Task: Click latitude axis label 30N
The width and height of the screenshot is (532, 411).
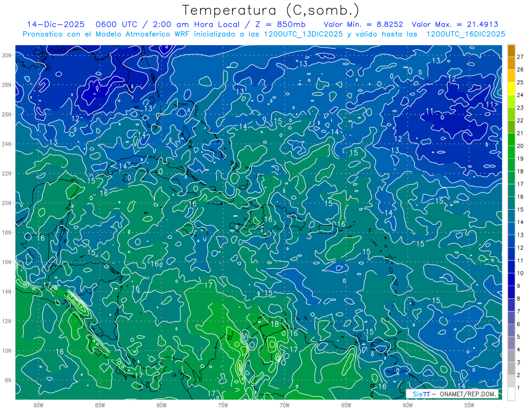Action: (x=7, y=55)
